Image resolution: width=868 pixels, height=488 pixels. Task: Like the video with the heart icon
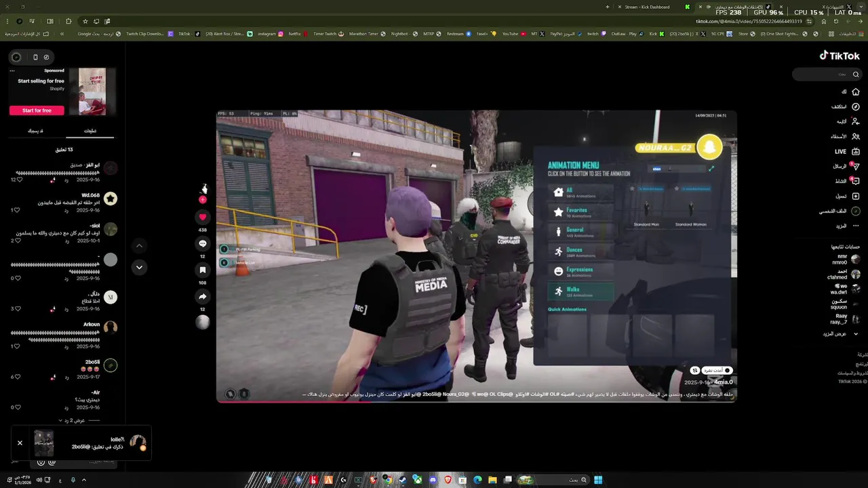tap(202, 217)
